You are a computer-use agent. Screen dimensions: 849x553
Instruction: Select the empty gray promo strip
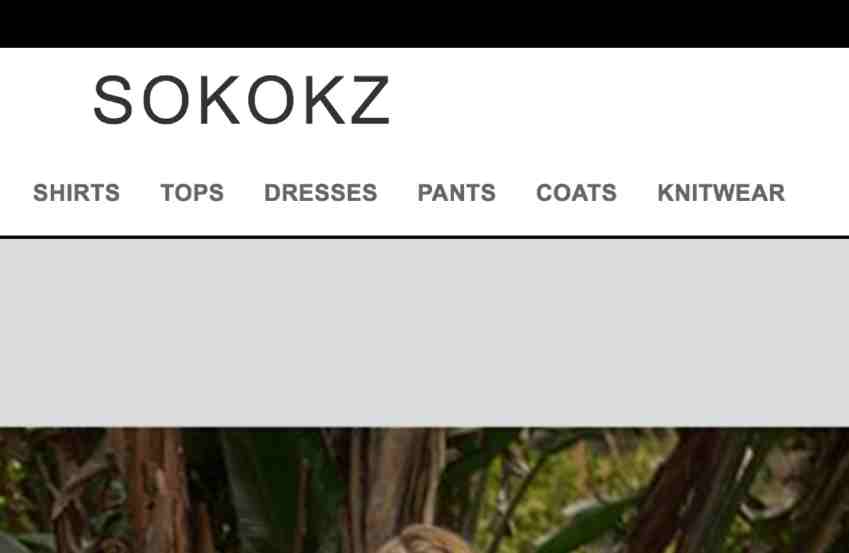point(424,333)
